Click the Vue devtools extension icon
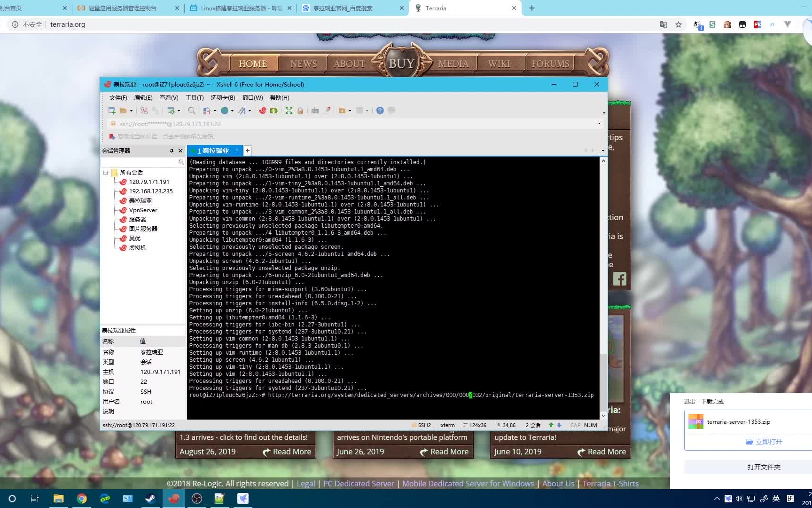This screenshot has width=812, height=508. 788,24
